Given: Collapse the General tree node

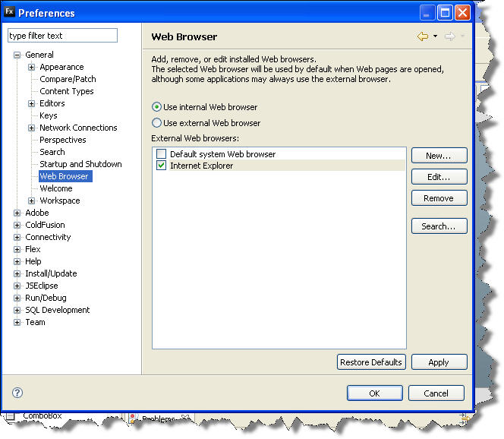Looking at the screenshot, I should pyautogui.click(x=17, y=55).
